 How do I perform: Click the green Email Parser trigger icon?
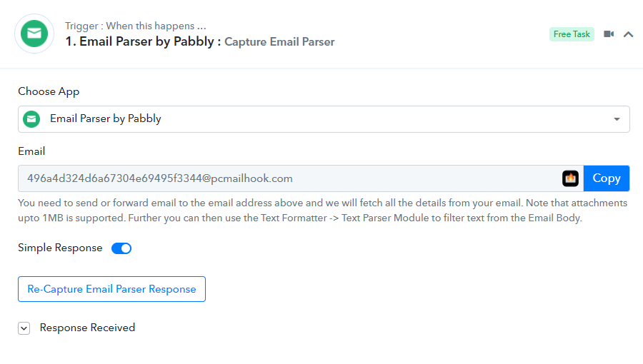[34, 34]
